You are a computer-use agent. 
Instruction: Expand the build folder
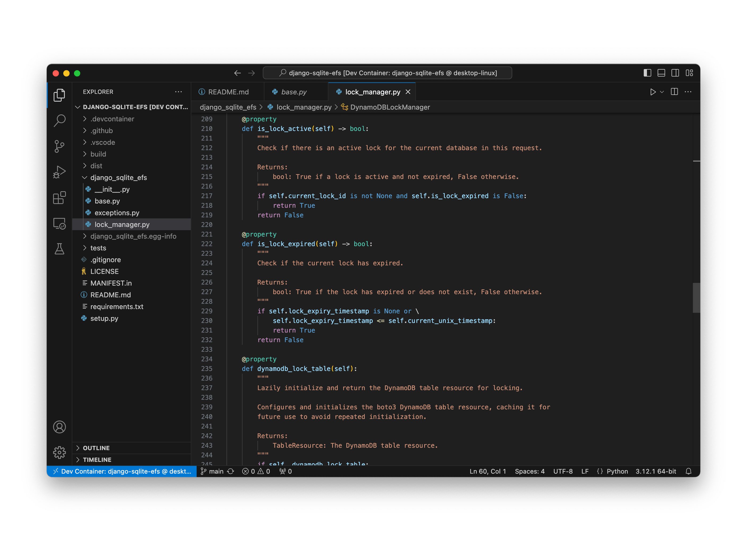click(132, 154)
